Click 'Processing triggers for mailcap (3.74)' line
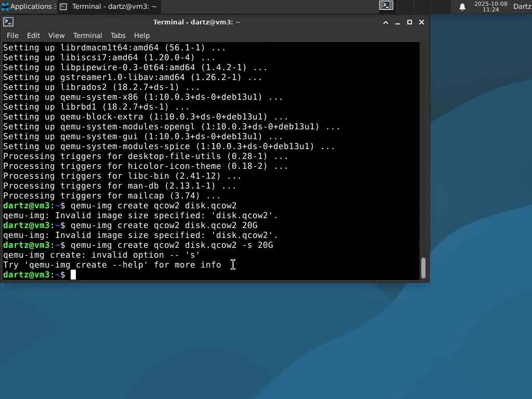The height and width of the screenshot is (399, 532). (112, 196)
